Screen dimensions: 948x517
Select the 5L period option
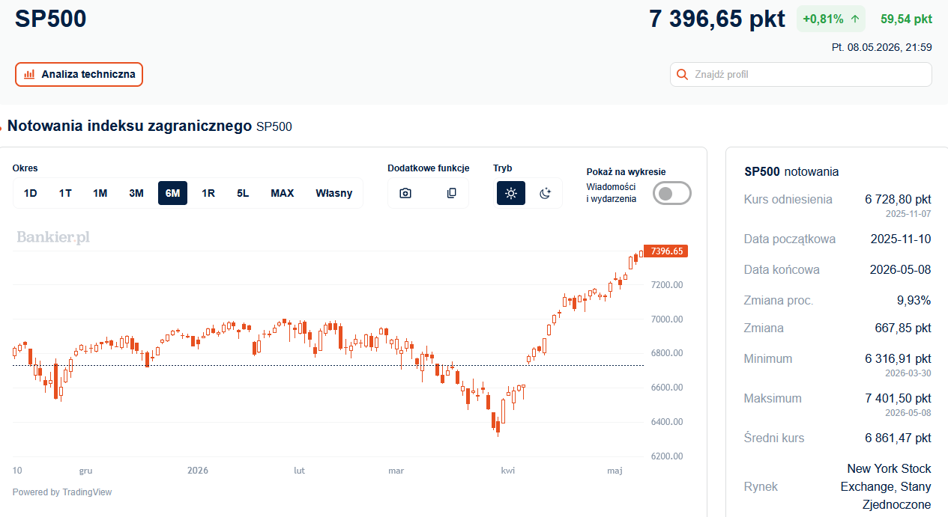click(242, 193)
